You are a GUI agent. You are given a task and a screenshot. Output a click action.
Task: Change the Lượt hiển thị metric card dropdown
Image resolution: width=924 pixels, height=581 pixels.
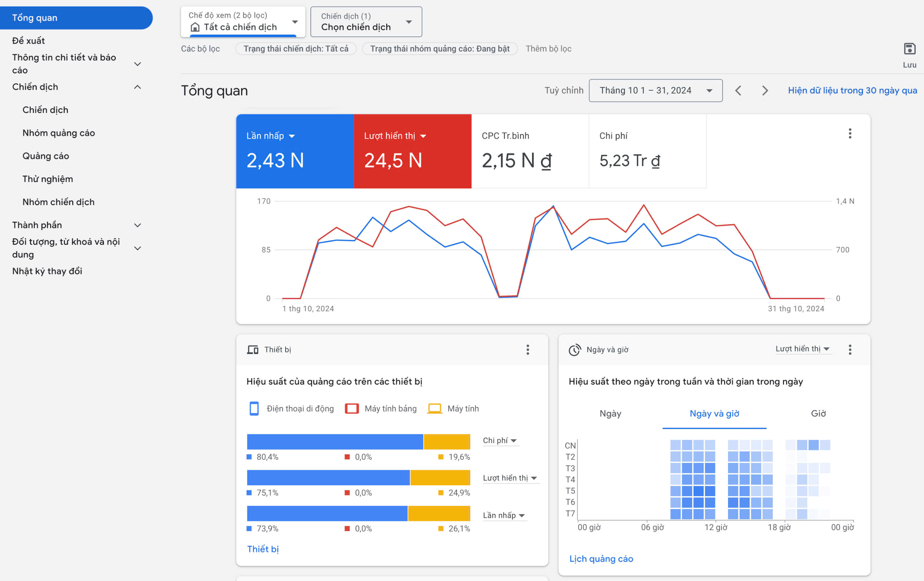click(x=395, y=136)
